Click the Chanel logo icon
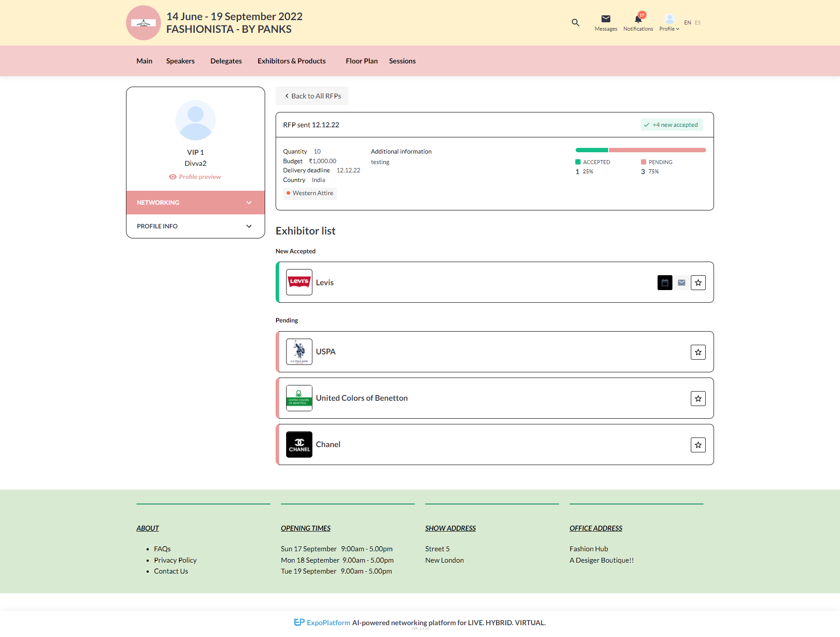The height and width of the screenshot is (637, 840). click(x=299, y=444)
